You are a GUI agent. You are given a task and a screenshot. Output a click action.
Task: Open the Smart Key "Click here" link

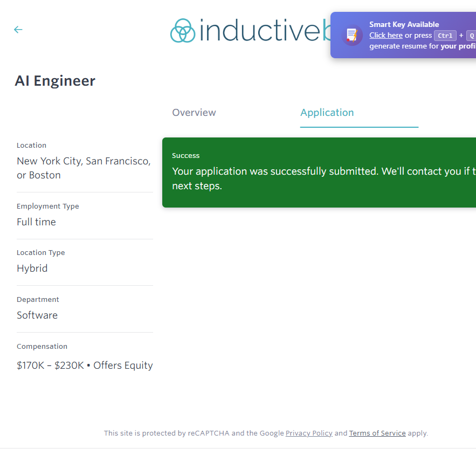click(x=385, y=36)
